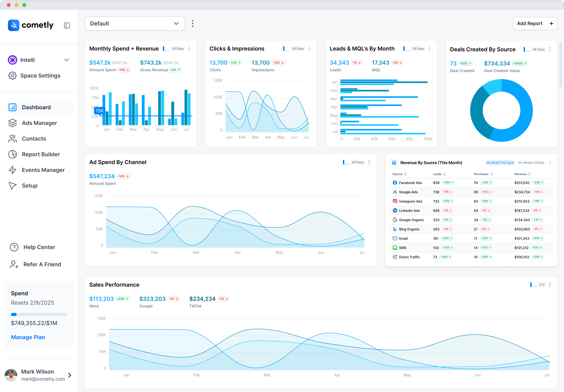Screen dimensions: 564x392
Task: Click the Cometly logo icon
Action: pos(13,25)
